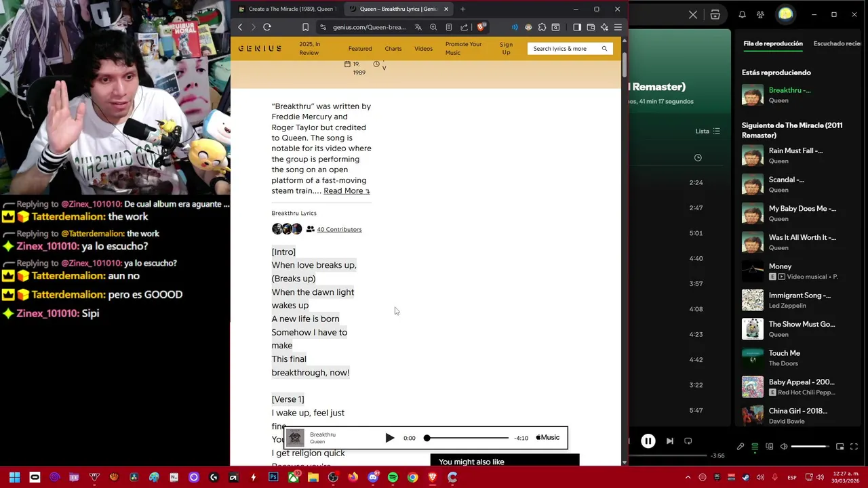868x488 pixels.
Task: Show hidden system tray icons
Action: pos(688,478)
